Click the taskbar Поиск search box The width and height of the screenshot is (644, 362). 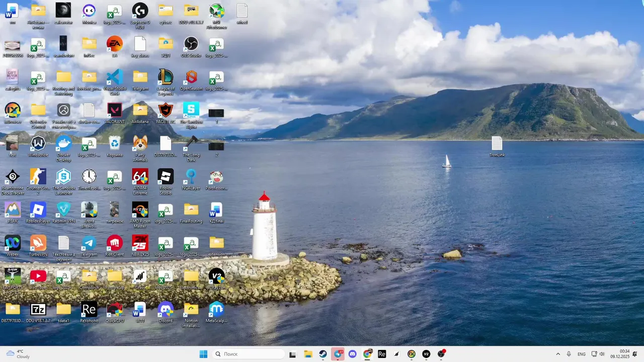coord(249,354)
